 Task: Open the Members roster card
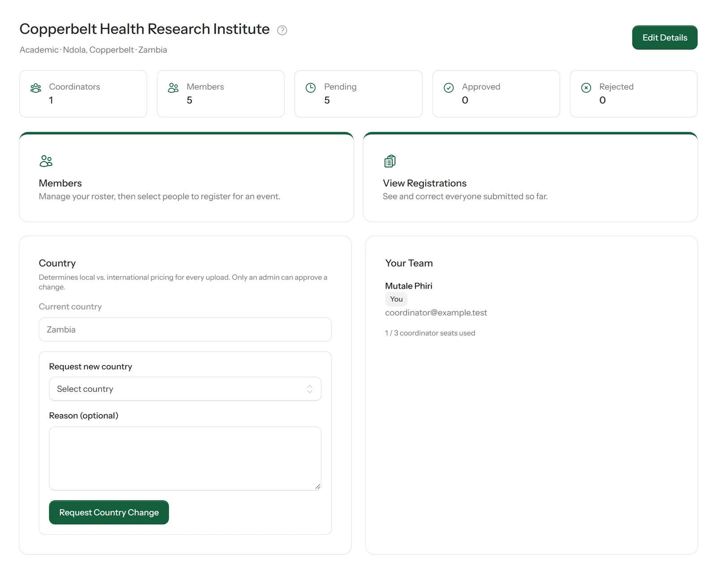coord(186,177)
